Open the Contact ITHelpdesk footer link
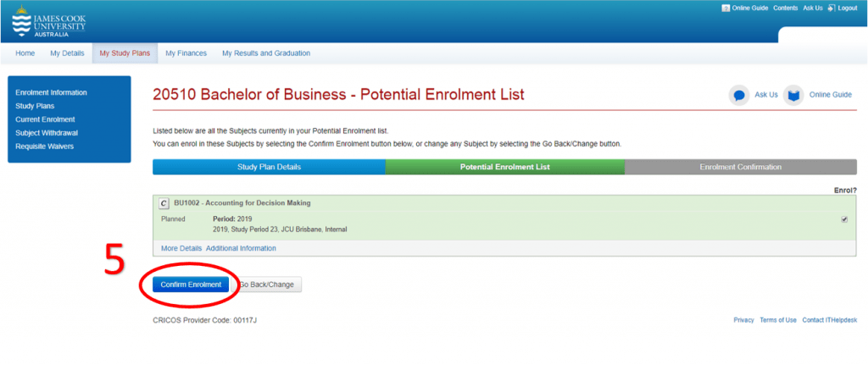 829,320
